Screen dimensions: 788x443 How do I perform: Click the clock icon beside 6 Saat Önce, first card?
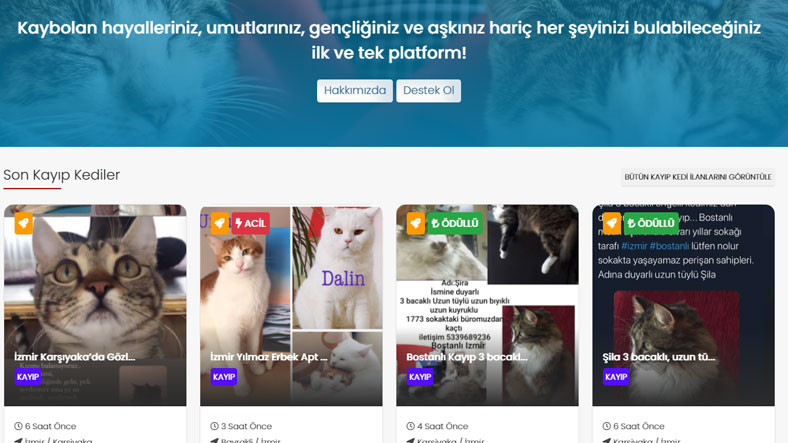point(18,426)
